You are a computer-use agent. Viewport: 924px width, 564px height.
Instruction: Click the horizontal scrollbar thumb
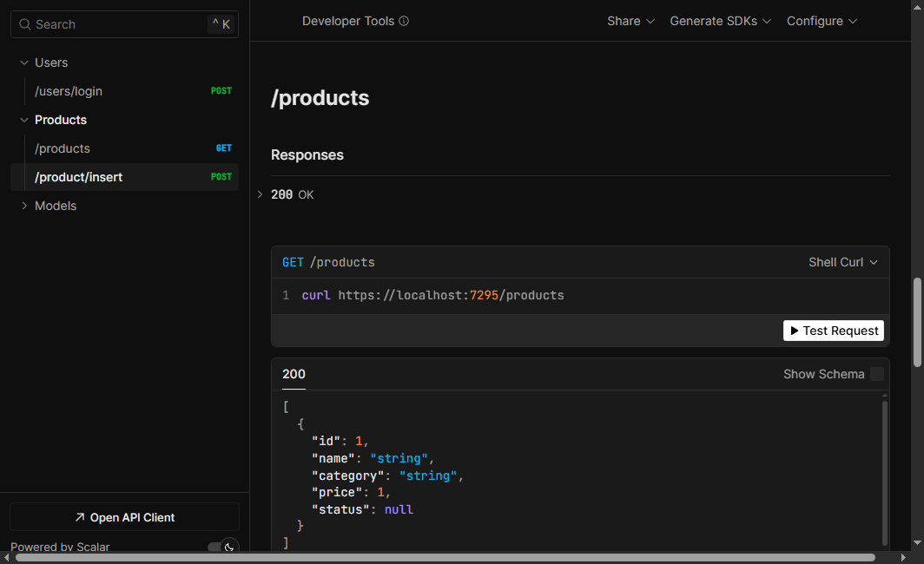(445, 558)
